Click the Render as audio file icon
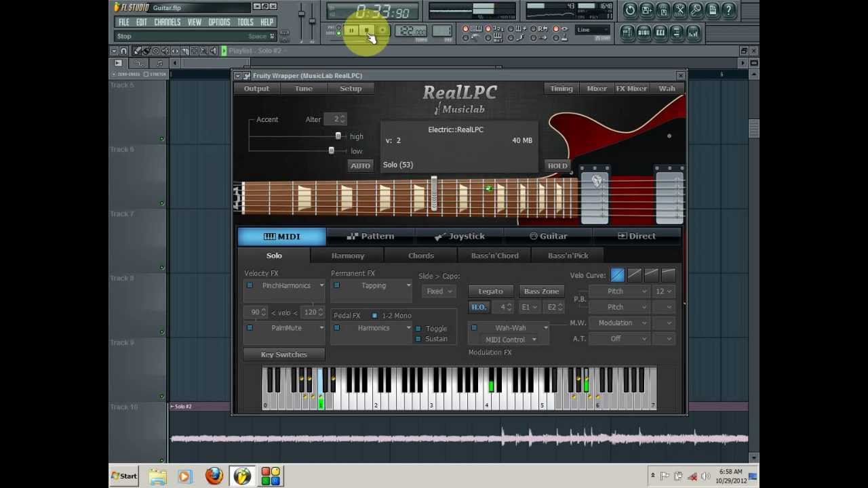 click(663, 10)
